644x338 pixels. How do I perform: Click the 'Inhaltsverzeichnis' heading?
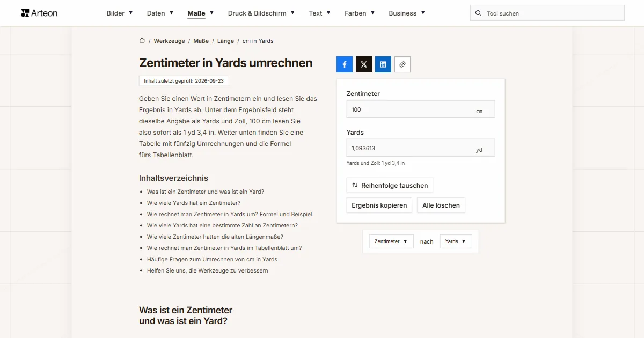[173, 178]
